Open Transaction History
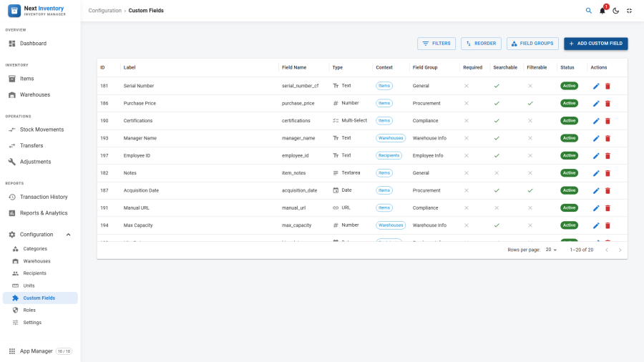This screenshot has height=362, width=644. pos(40,197)
